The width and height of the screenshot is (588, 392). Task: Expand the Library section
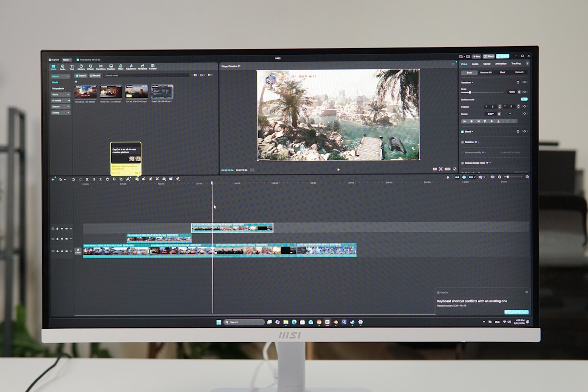(60, 113)
